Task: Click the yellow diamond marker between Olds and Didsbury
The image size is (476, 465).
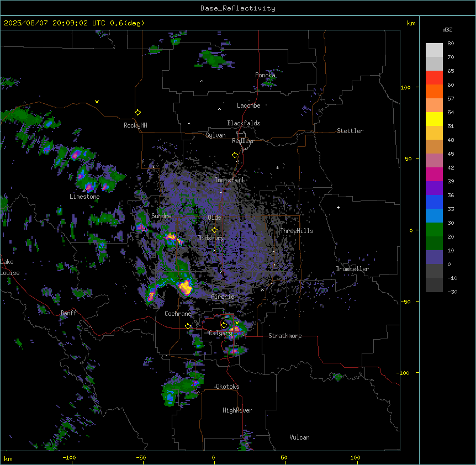Action: (x=214, y=230)
